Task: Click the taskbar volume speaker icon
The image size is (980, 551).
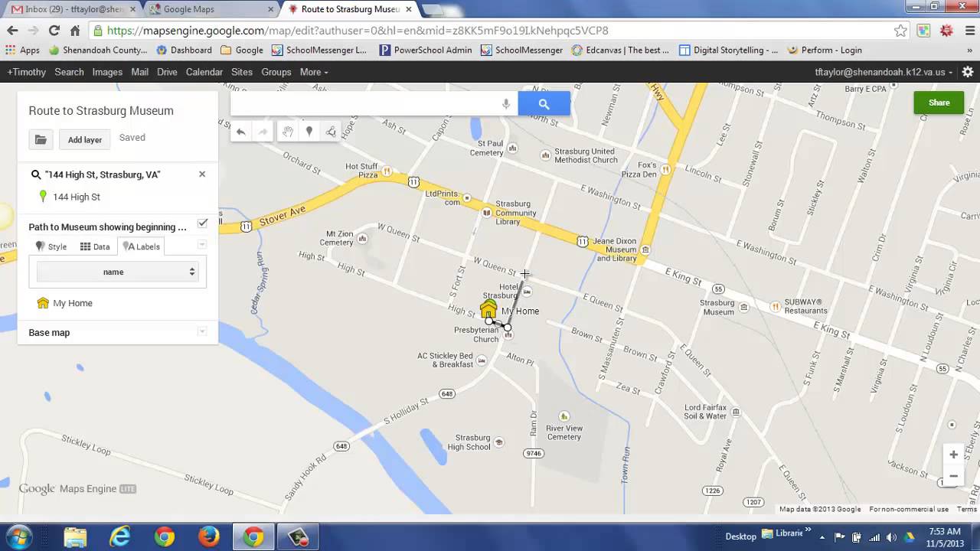Action: click(891, 536)
